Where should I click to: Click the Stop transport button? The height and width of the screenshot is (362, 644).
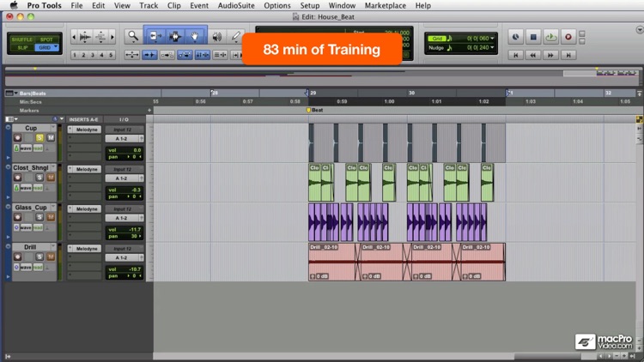533,37
